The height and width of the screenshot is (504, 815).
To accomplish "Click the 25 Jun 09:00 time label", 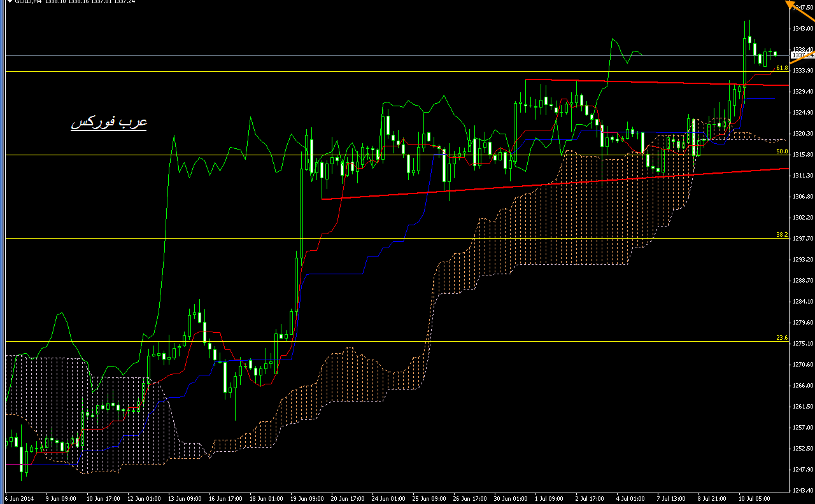I will pyautogui.click(x=430, y=499).
